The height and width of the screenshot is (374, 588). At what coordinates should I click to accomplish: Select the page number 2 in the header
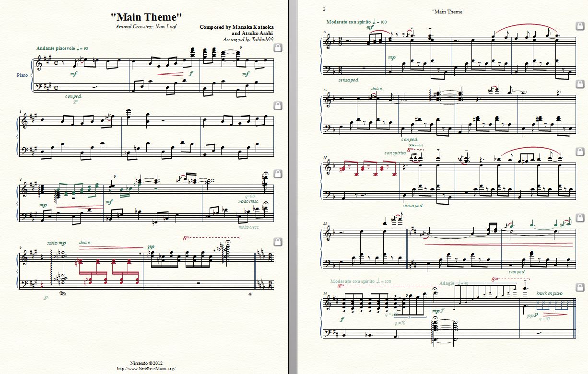(x=324, y=9)
